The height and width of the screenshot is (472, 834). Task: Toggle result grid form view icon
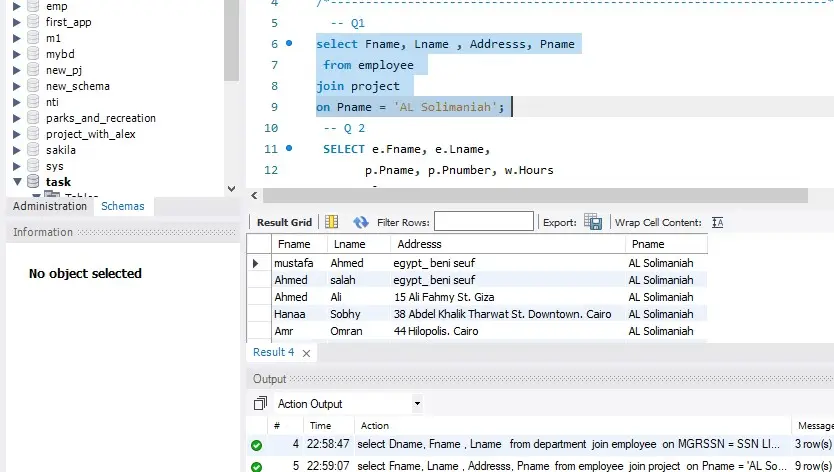[x=332, y=222]
